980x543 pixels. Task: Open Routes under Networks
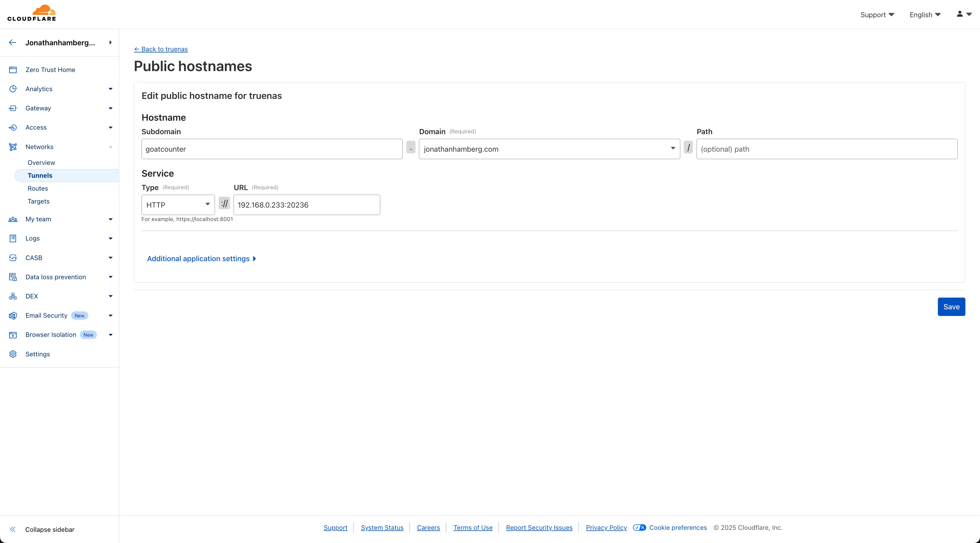pos(38,188)
